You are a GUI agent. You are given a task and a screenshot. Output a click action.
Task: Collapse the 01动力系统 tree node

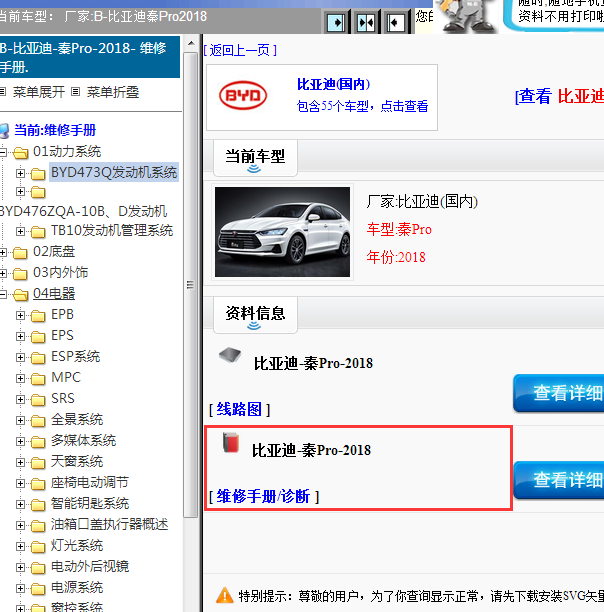pos(3,152)
